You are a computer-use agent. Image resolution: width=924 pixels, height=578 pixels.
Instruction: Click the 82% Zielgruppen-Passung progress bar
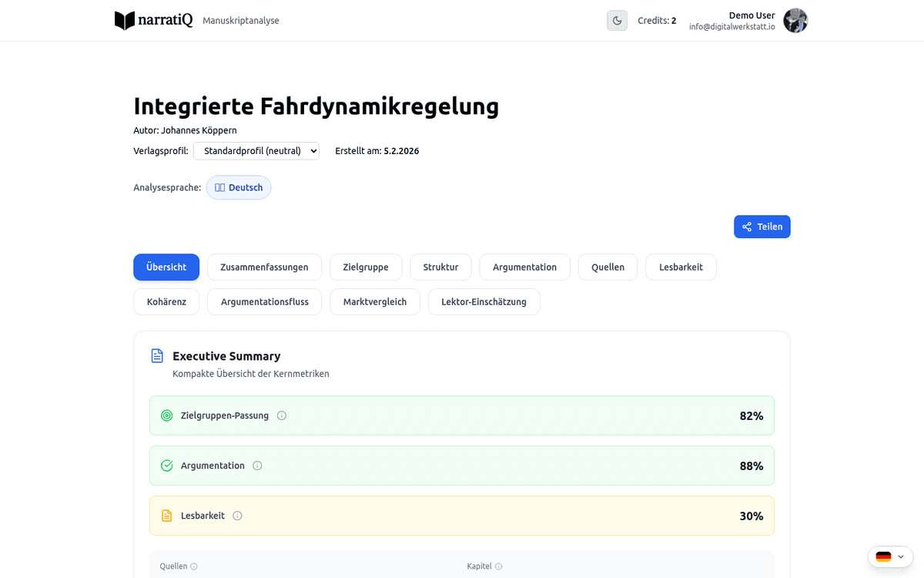click(x=462, y=415)
